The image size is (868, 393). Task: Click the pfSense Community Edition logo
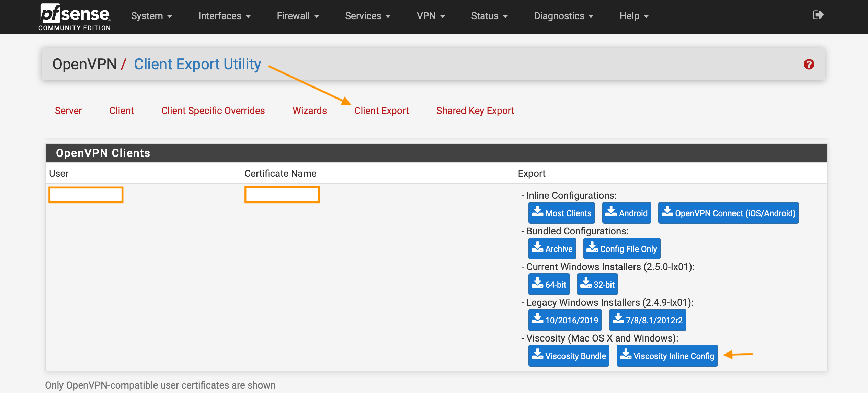[75, 17]
